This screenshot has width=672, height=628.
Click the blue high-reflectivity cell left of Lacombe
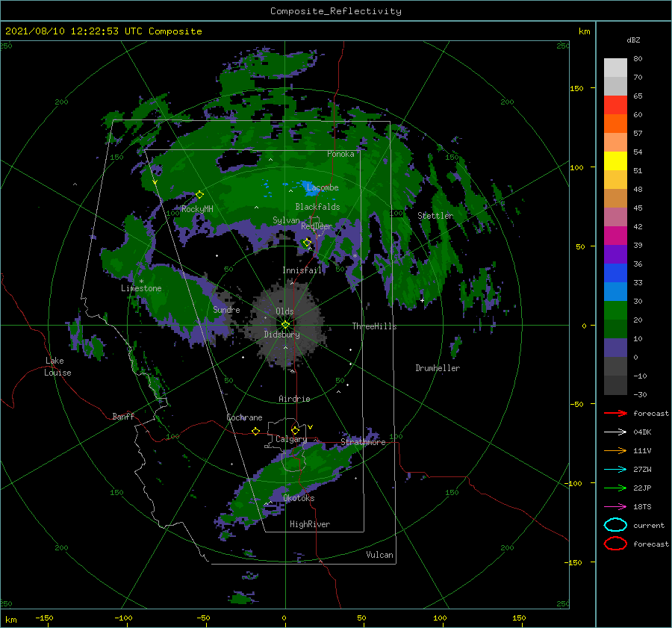[309, 187]
